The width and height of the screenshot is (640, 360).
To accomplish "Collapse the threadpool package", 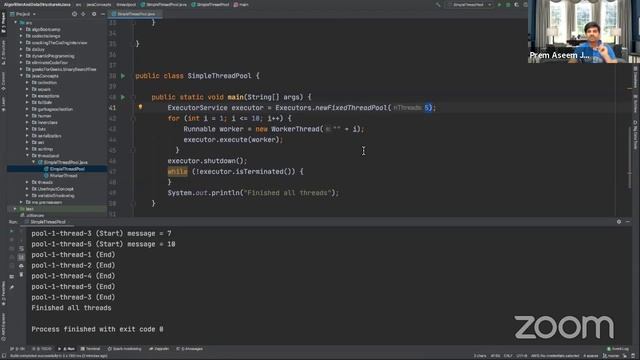I will 27,156.
